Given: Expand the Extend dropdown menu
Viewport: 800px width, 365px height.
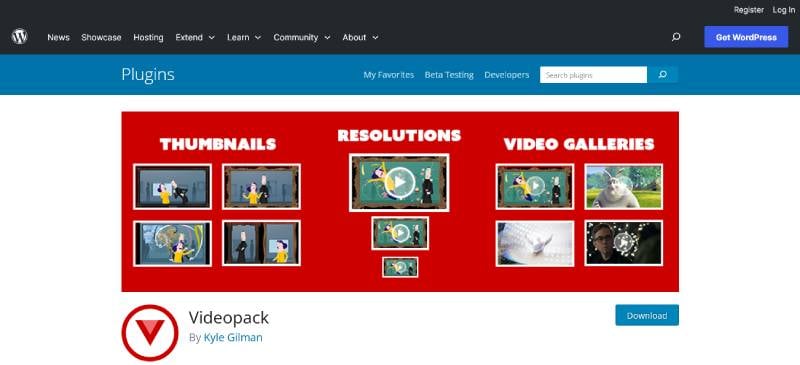Looking at the screenshot, I should click(x=195, y=37).
